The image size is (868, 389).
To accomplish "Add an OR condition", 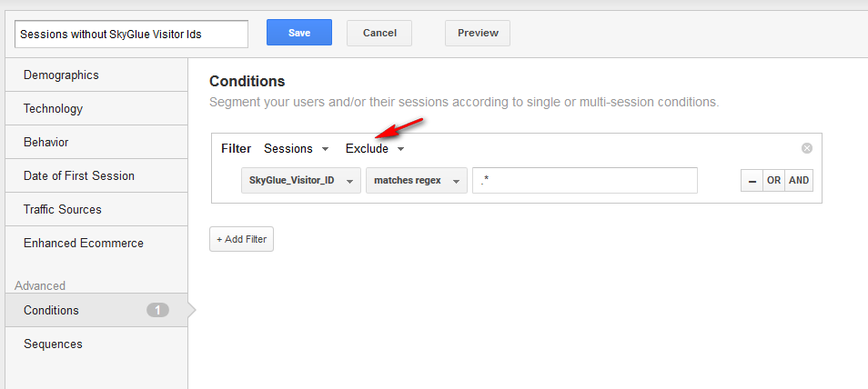I will [773, 180].
